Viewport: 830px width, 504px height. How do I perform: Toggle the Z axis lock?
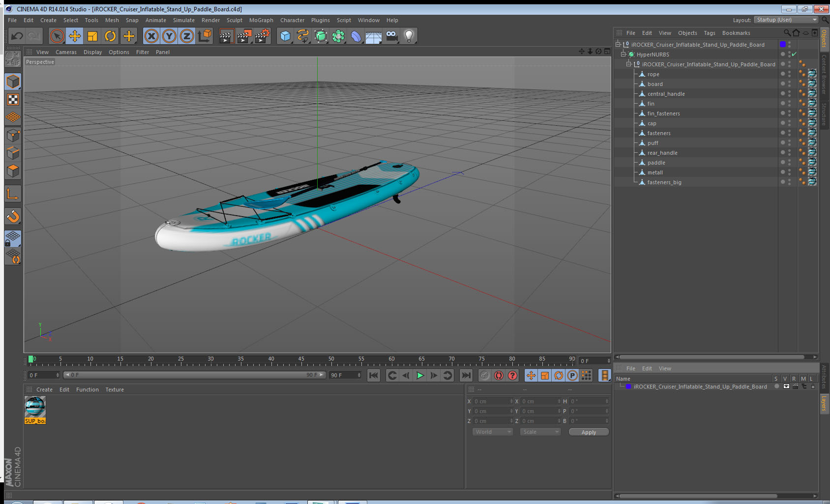[x=187, y=36]
